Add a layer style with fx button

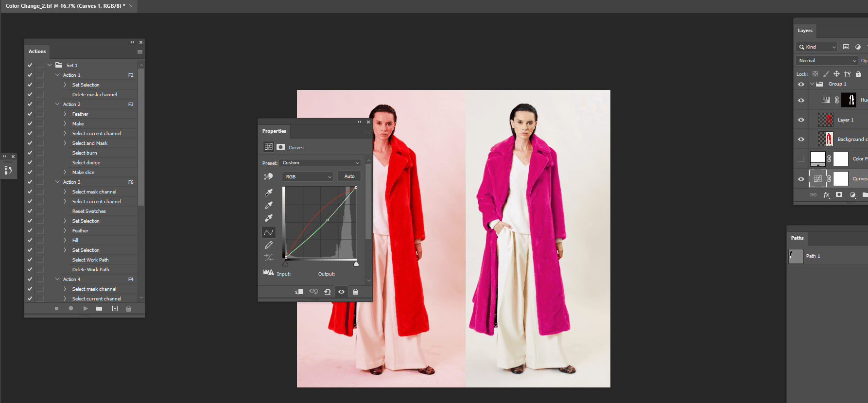(826, 195)
